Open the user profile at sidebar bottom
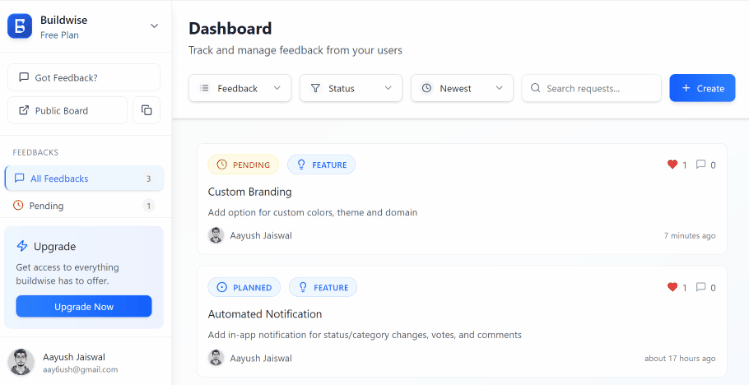The width and height of the screenshot is (749, 385). coord(85,362)
